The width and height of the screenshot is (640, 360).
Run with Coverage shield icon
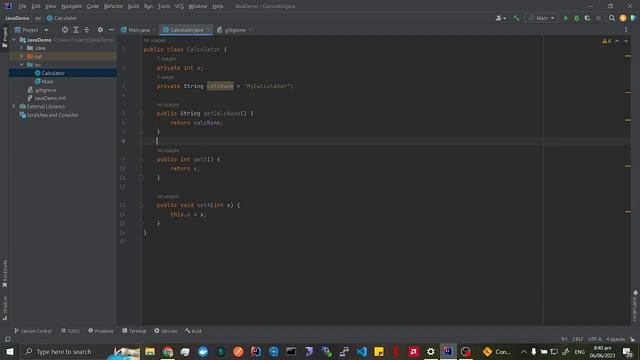click(587, 18)
